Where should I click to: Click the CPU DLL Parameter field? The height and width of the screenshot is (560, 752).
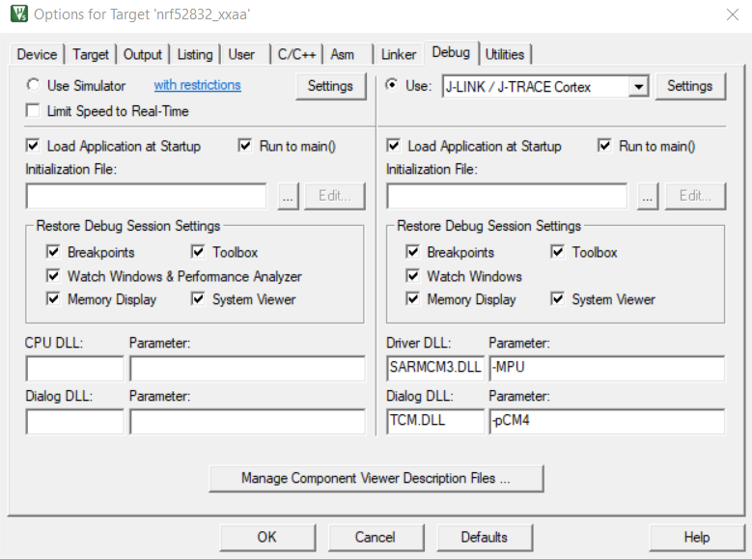247,368
